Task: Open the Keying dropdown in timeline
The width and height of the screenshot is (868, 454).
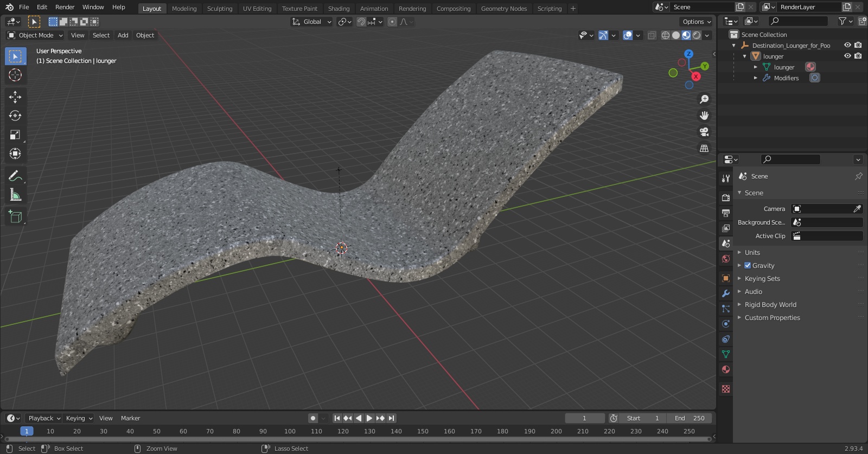Action: tap(79, 418)
